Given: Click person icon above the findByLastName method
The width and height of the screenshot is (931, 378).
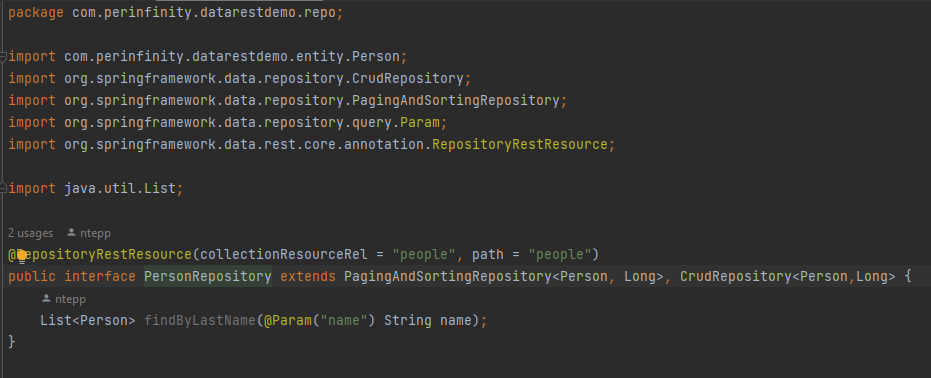Looking at the screenshot, I should coord(46,298).
